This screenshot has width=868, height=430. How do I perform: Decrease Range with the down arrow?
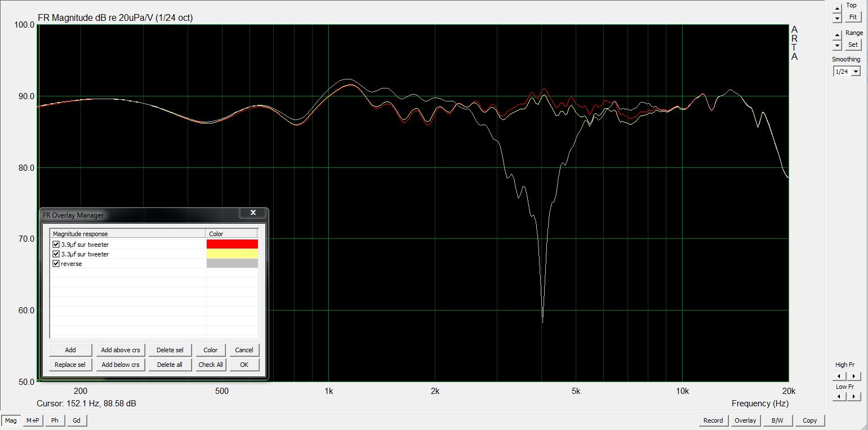tap(837, 45)
